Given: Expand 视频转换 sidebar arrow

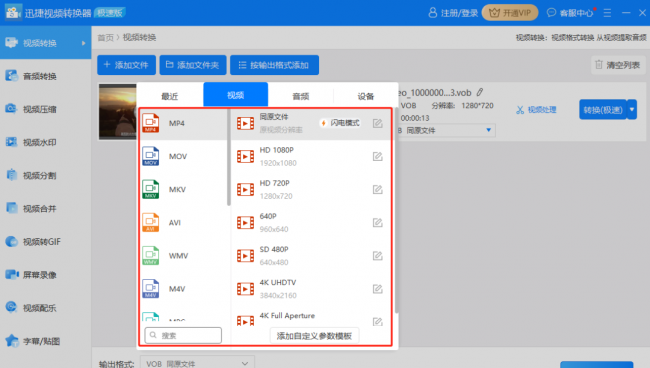Looking at the screenshot, I should pyautogui.click(x=83, y=43).
